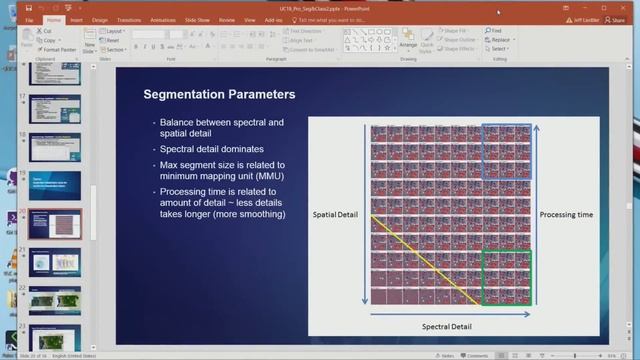The image size is (640, 360).
Task: Click the Tell me what you want box
Action: click(x=329, y=20)
